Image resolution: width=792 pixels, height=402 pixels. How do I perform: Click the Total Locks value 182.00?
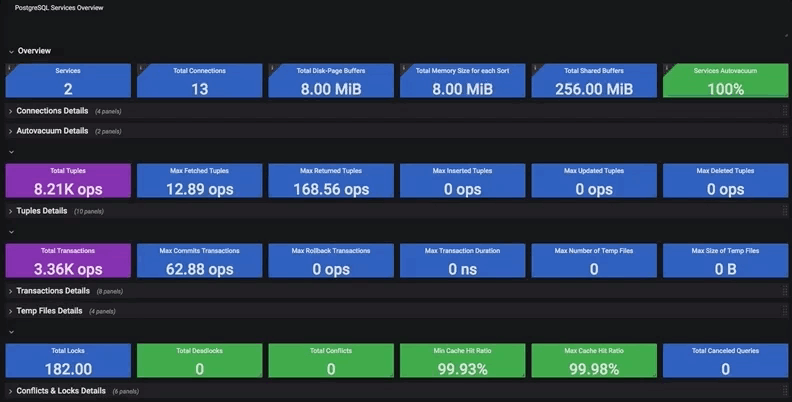pyautogui.click(x=68, y=369)
